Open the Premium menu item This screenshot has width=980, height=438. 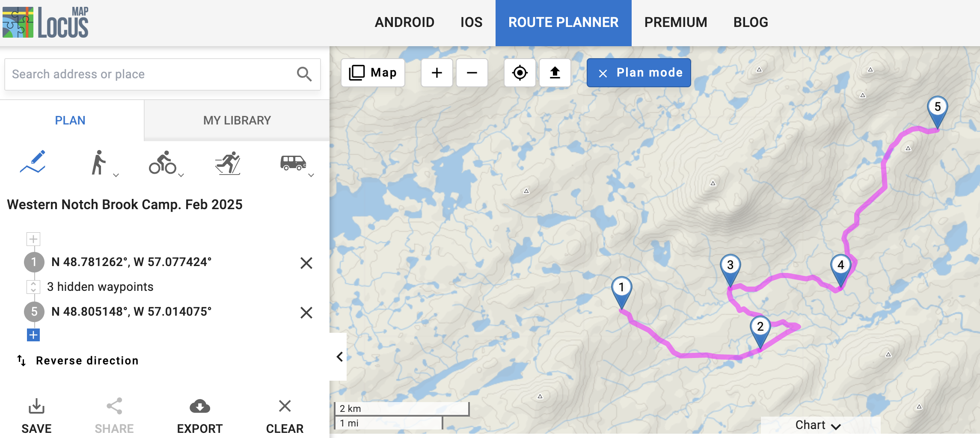676,22
